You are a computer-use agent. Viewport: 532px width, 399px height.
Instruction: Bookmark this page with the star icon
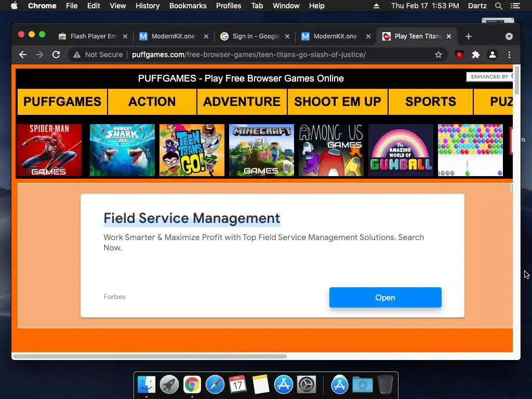[438, 55]
